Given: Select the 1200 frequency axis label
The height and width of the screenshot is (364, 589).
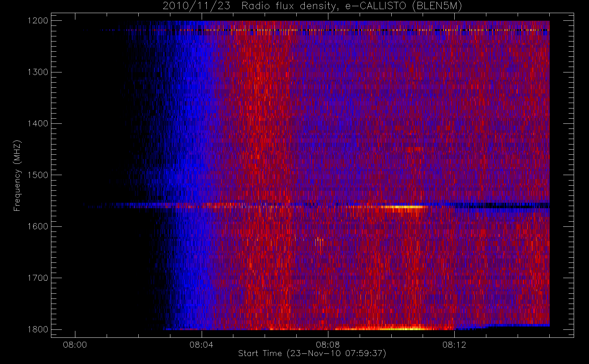Looking at the screenshot, I should pos(38,21).
